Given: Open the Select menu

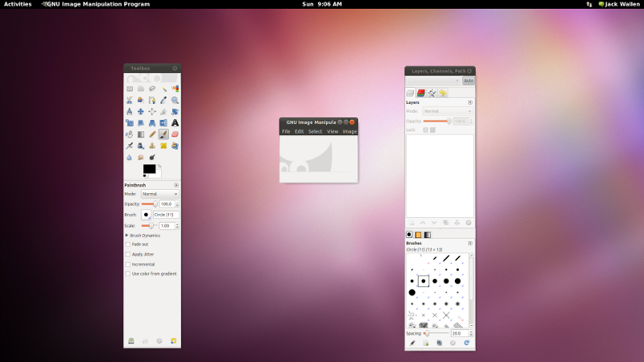Looking at the screenshot, I should pos(315,131).
